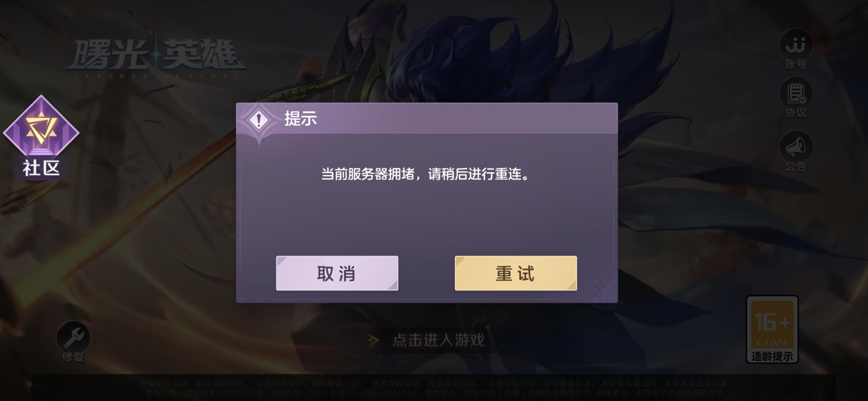Click the 提示 dialog title
This screenshot has width=868, height=401.
click(300, 119)
